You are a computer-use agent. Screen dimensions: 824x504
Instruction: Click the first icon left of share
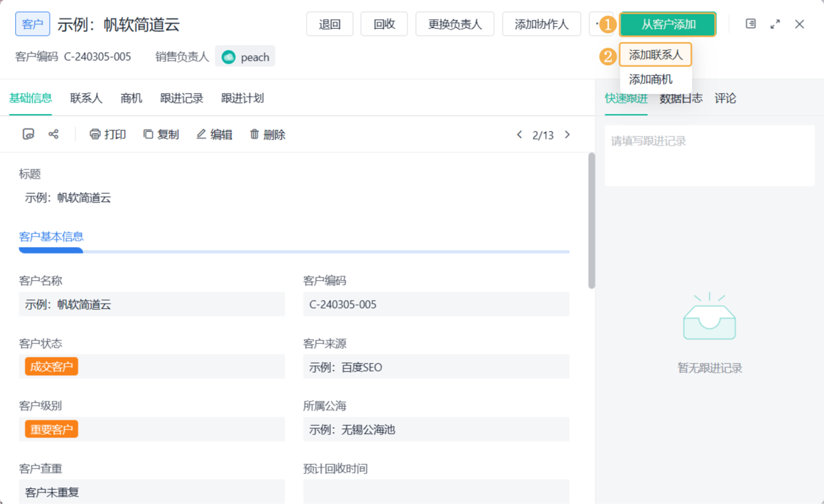(28, 135)
